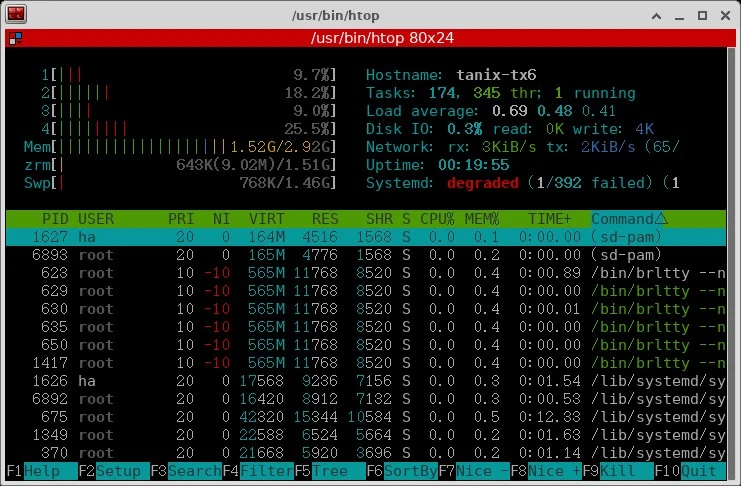Image resolution: width=741 pixels, height=486 pixels.
Task: Sort by the RES column header
Action: [x=325, y=219]
